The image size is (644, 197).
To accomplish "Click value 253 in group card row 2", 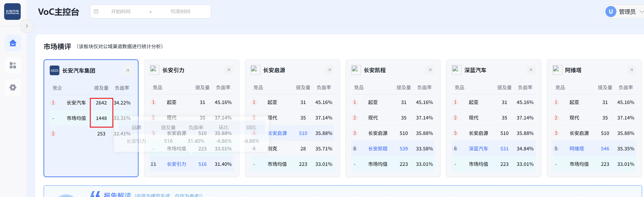I will click(x=101, y=134).
